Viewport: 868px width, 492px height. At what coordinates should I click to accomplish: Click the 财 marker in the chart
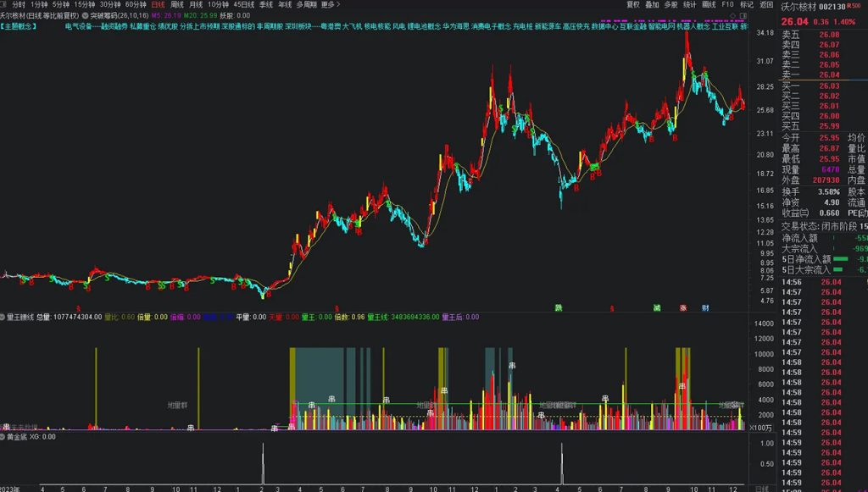[705, 307]
